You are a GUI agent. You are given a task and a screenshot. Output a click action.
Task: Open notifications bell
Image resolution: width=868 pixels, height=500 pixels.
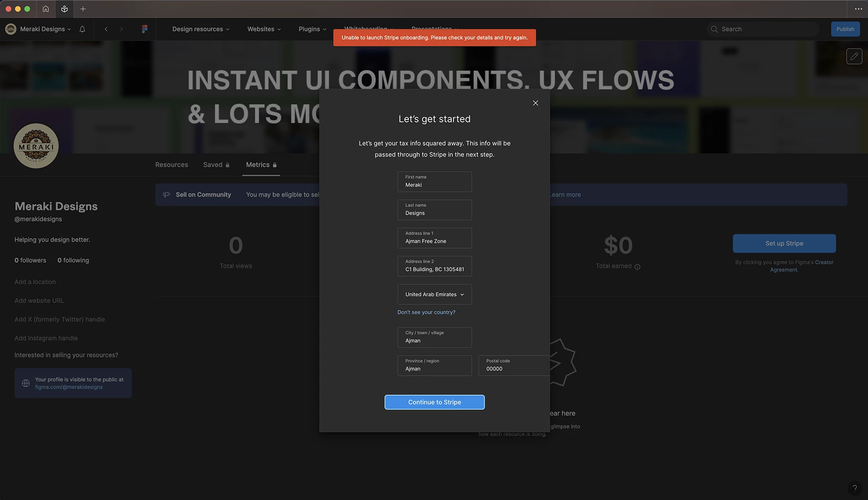tap(82, 29)
